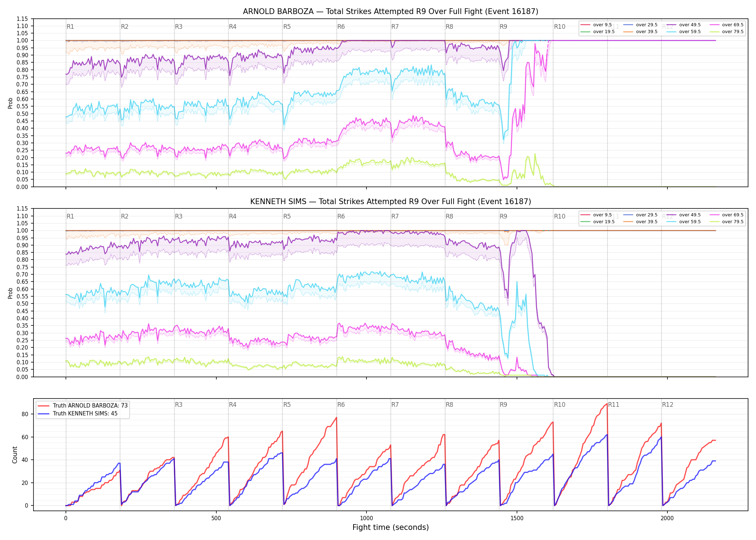Select 'over 49.5' legend entry in Kenneth Sims chart
Image resolution: width=756 pixels, height=540 pixels.
click(684, 215)
